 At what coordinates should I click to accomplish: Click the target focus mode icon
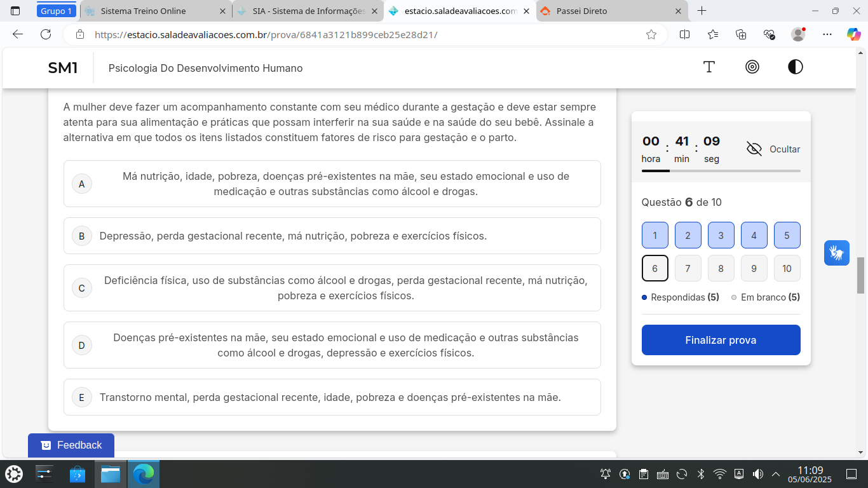(752, 67)
